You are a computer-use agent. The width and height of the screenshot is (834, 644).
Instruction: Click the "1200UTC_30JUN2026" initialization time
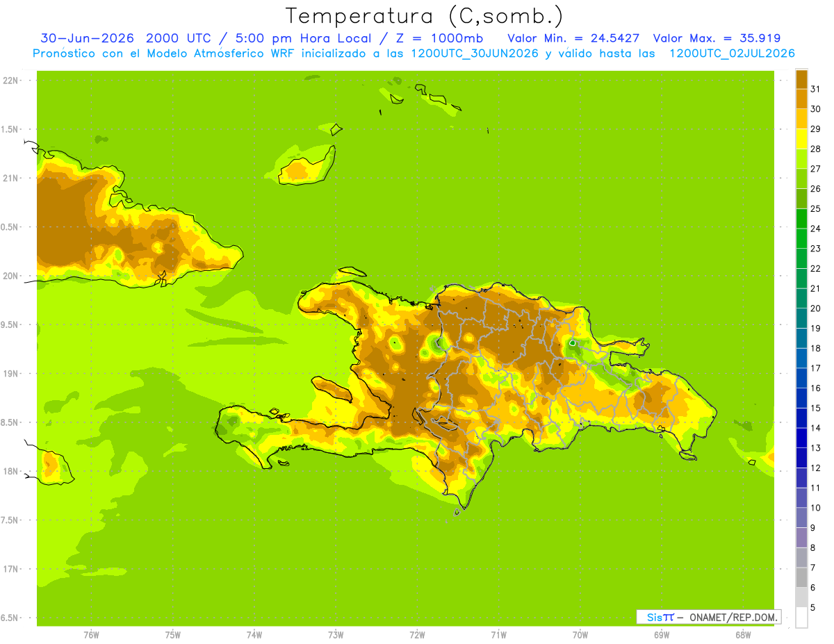pyautogui.click(x=474, y=53)
